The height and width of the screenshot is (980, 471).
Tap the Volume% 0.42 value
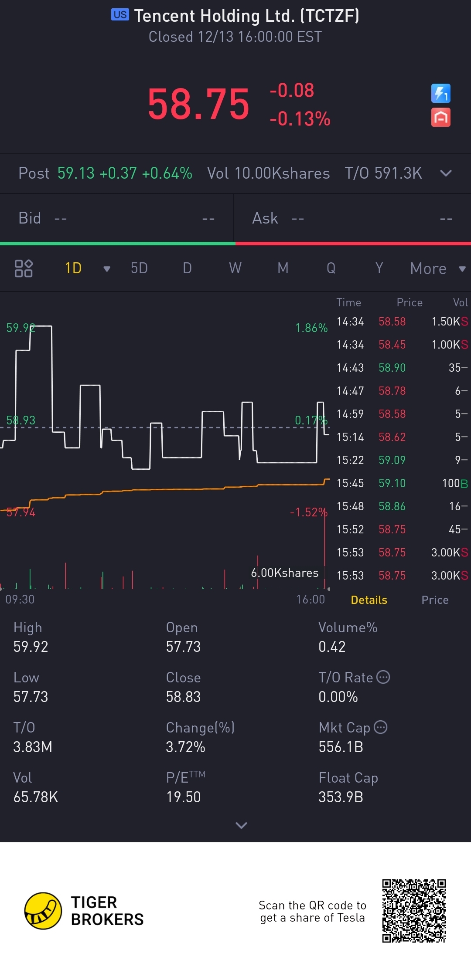point(332,647)
